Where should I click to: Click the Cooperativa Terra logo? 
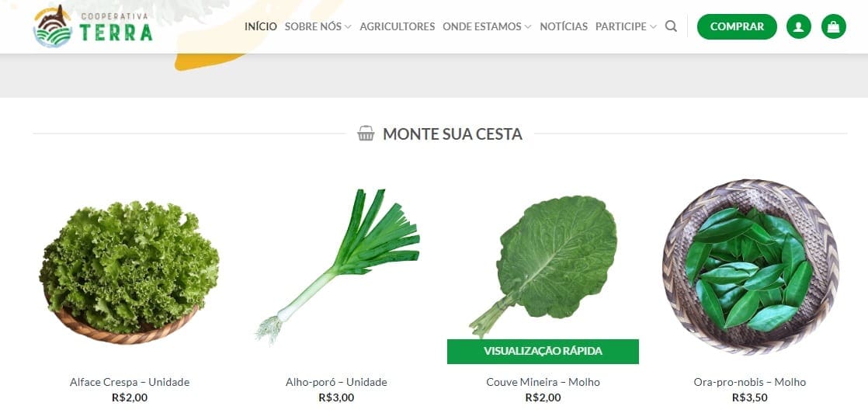point(92,26)
